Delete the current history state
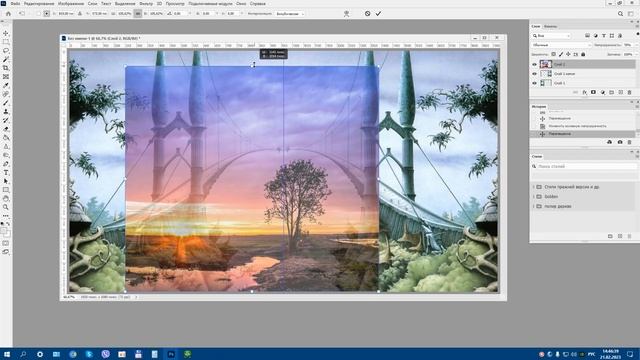This screenshot has height=360, width=640. click(629, 142)
